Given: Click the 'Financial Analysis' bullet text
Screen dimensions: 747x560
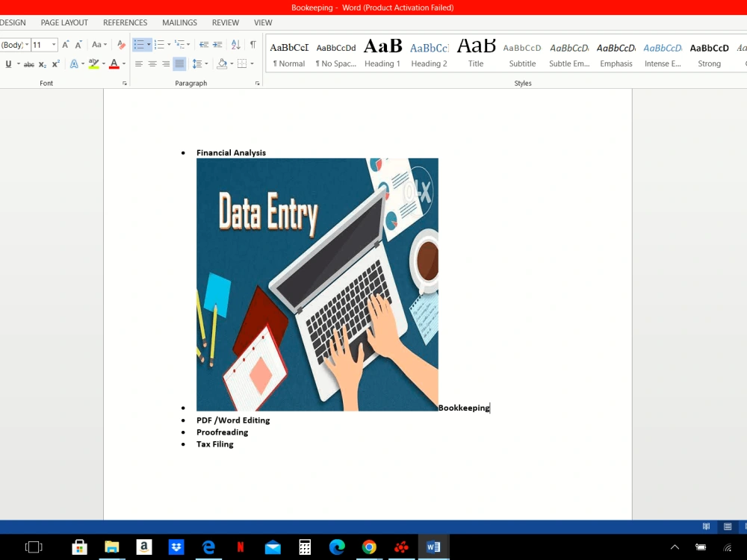Looking at the screenshot, I should coord(231,152).
